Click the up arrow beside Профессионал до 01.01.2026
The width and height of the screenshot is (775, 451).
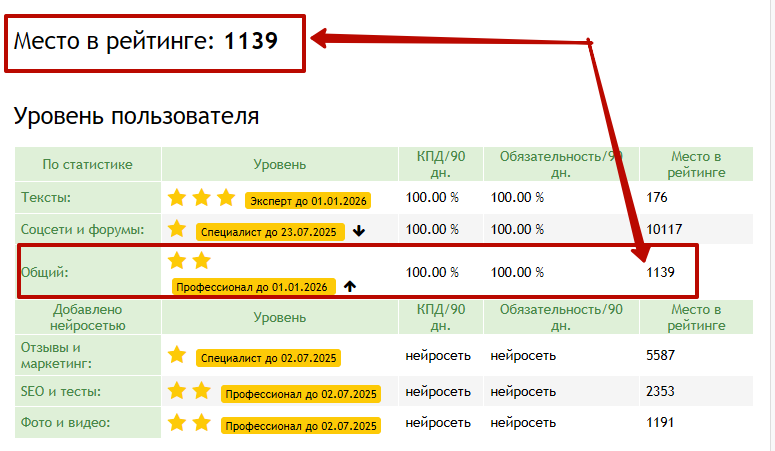click(x=349, y=286)
